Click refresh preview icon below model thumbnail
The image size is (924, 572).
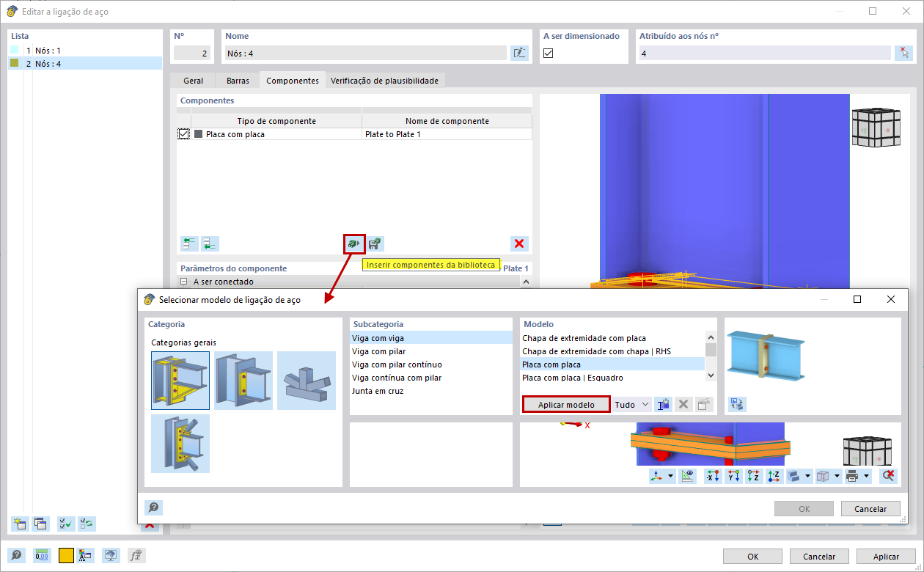(x=737, y=404)
